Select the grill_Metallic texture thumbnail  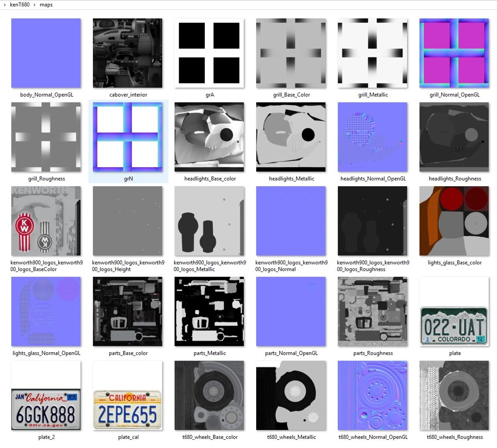tap(372, 53)
